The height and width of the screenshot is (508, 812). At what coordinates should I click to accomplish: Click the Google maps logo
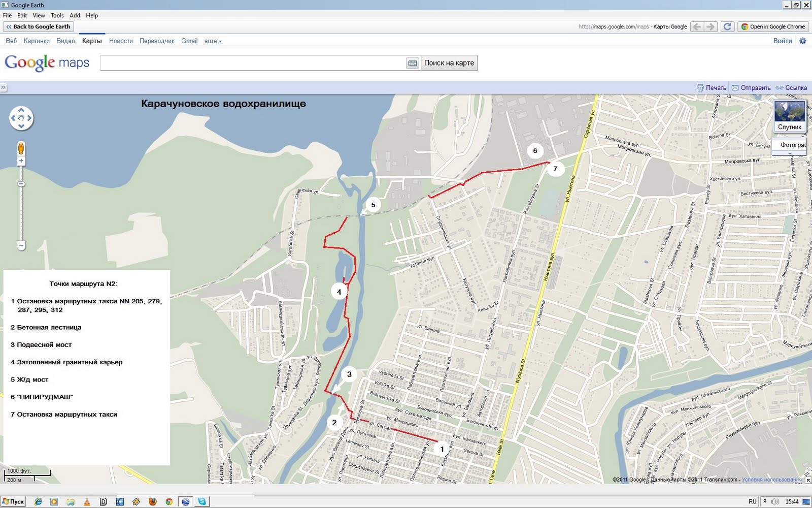tap(47, 63)
